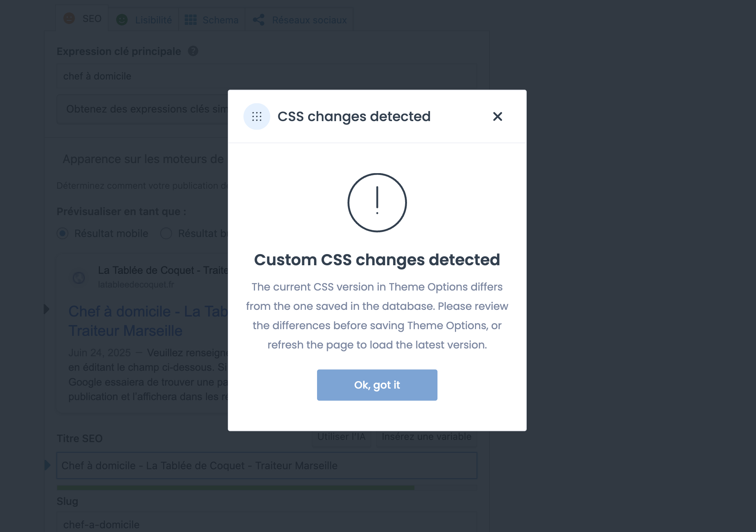Click the exclamation warning circle icon
Screen dimensions: 756x532
(377, 202)
